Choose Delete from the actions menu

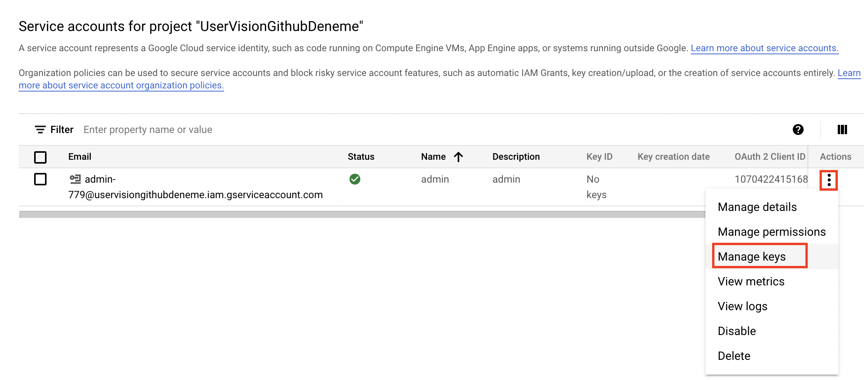(734, 356)
